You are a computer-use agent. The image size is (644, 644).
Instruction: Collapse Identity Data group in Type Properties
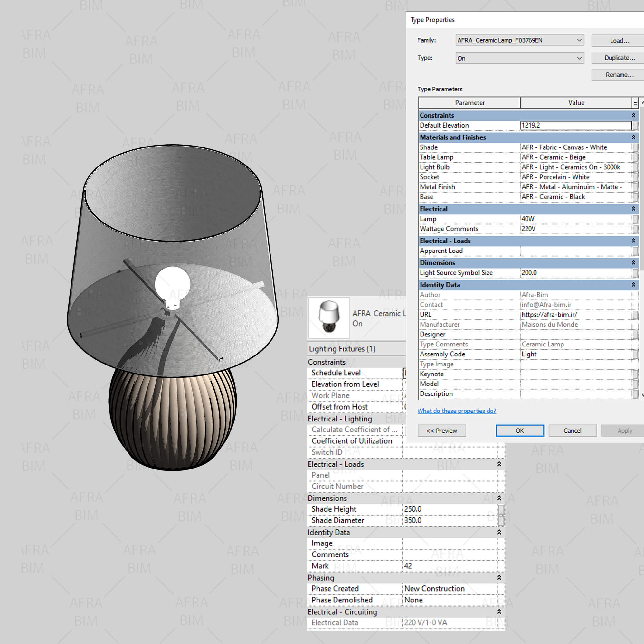click(x=633, y=285)
